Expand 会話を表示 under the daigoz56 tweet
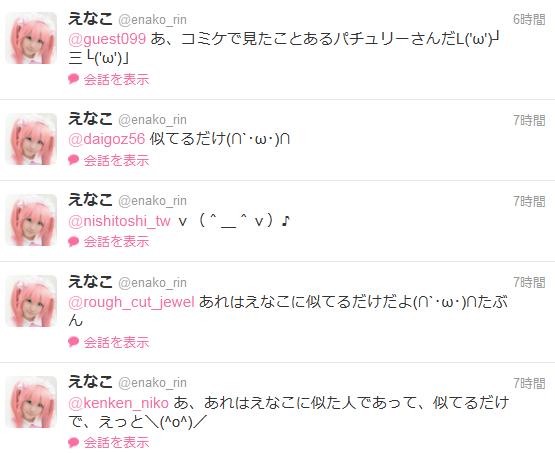555x453 pixels. [x=116, y=161]
